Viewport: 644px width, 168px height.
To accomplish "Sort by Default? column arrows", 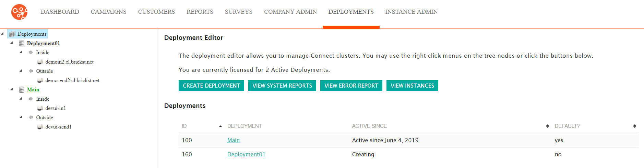I will tap(635, 126).
